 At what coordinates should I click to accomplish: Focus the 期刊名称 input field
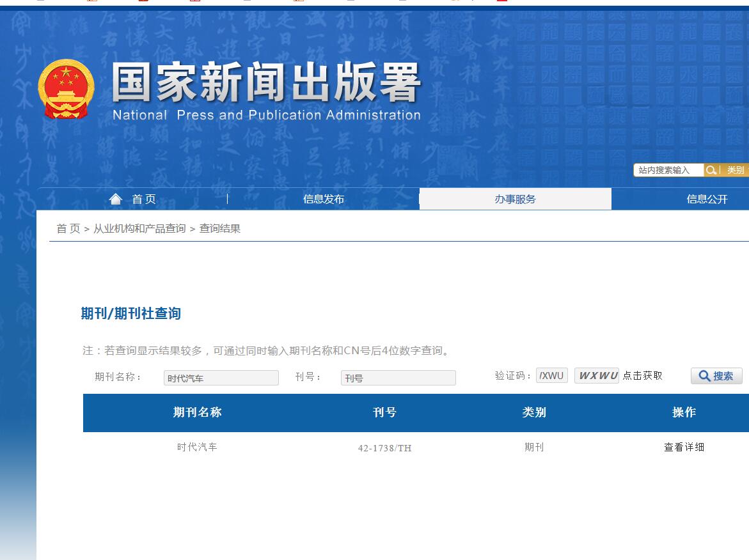221,378
